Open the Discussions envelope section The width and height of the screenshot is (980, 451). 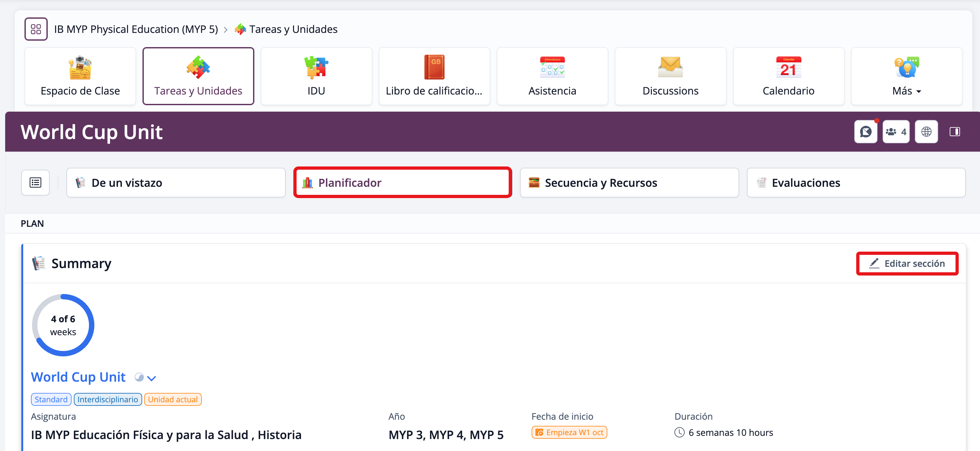pyautogui.click(x=670, y=76)
